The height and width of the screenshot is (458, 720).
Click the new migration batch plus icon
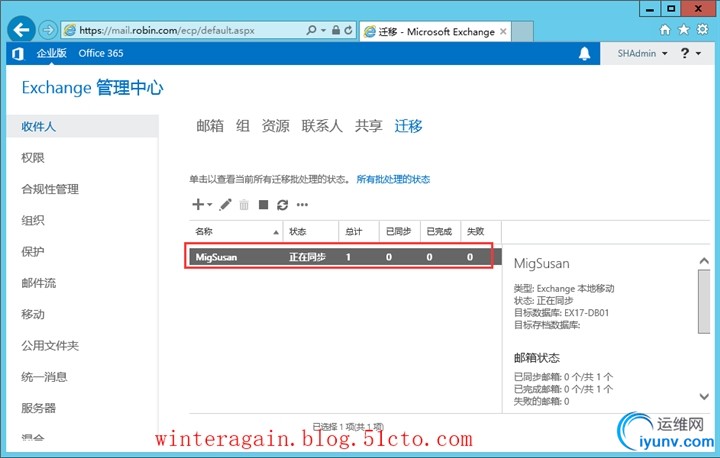tap(198, 204)
